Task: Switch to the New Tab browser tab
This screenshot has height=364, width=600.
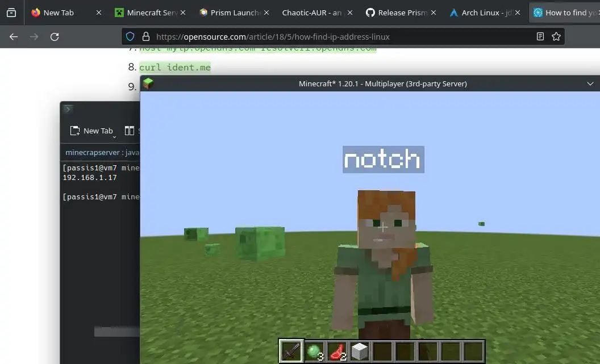Action: (x=66, y=12)
